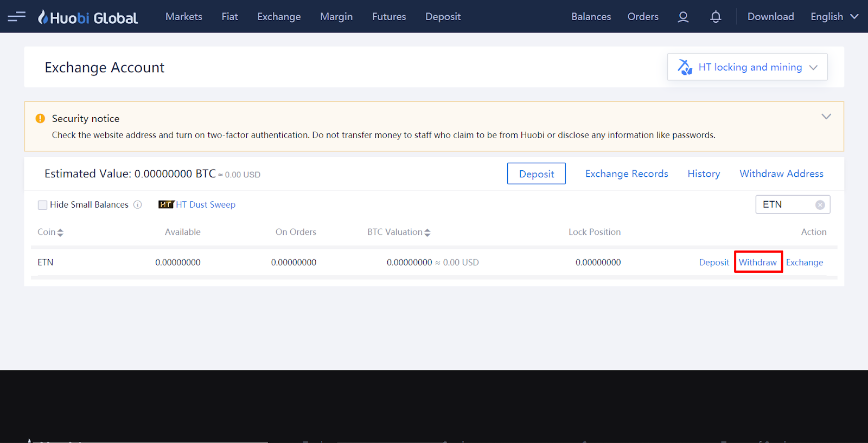Collapse the Security notice panel
This screenshot has height=443, width=868.
click(826, 117)
